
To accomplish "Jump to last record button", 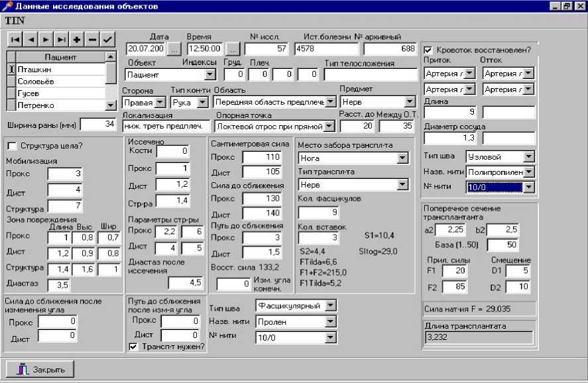I will click(61, 39).
